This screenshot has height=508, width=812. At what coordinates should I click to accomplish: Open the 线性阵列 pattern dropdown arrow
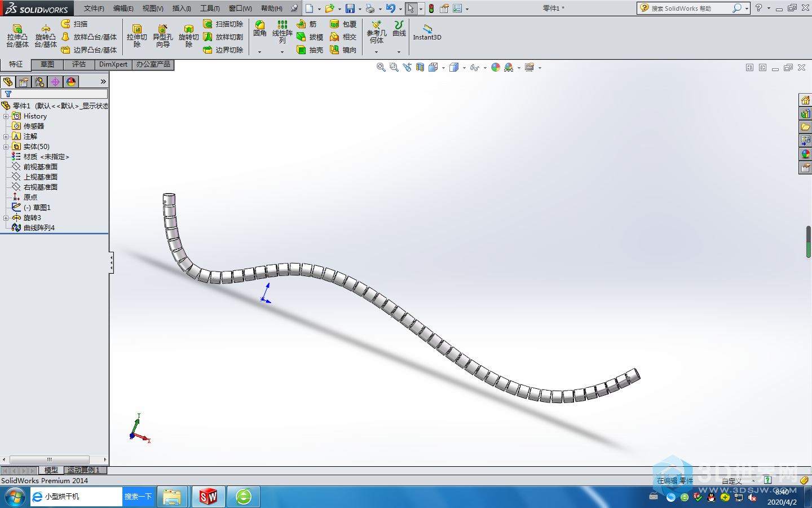point(283,52)
